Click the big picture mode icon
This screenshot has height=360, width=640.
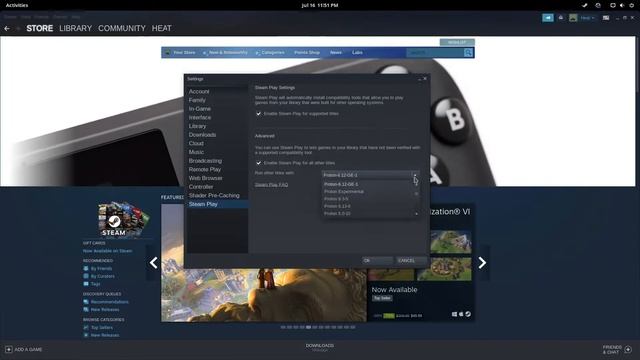[x=606, y=18]
